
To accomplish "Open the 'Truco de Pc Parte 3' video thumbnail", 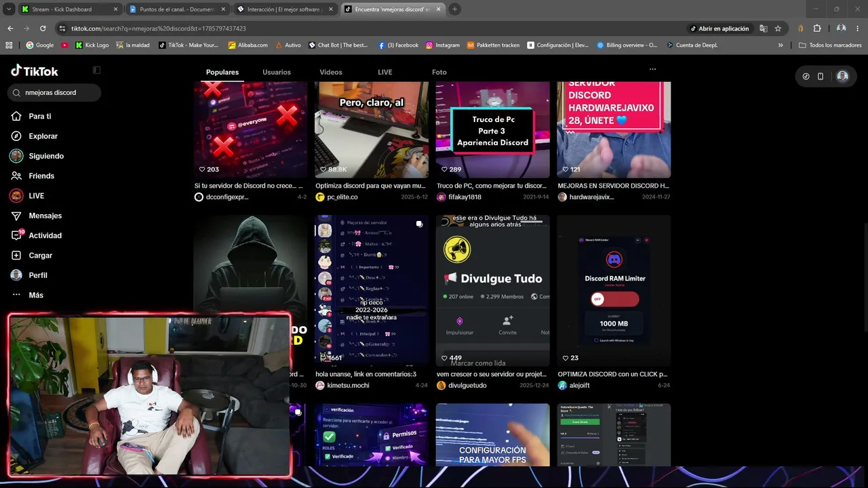I will point(492,129).
